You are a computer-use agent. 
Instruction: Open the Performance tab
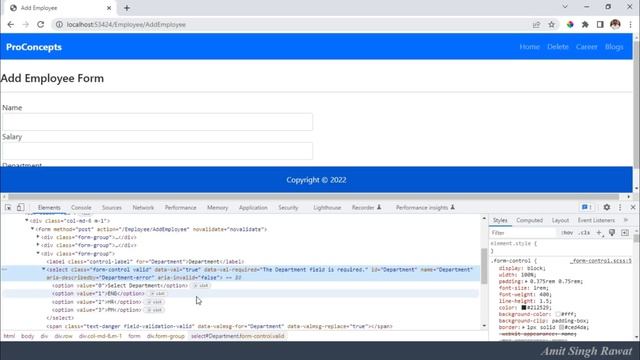180,207
